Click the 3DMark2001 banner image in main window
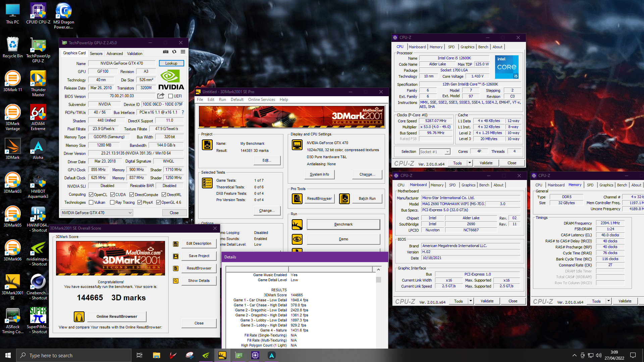This screenshot has height=362, width=644. coord(291,117)
